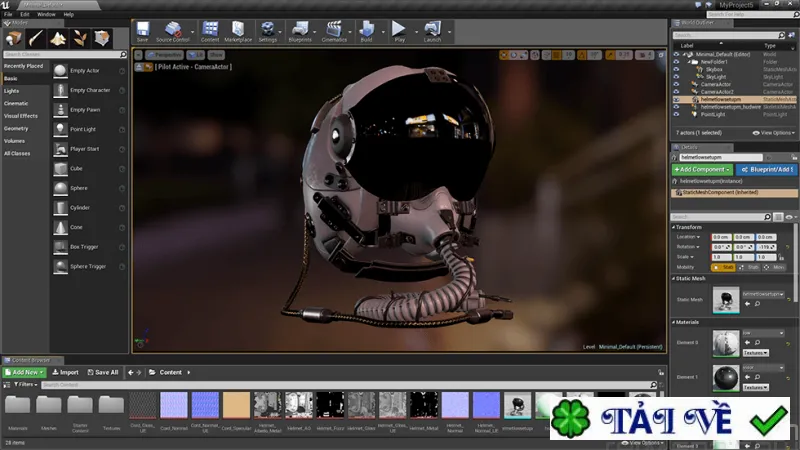Open Source Control toolbar icon

[x=172, y=31]
